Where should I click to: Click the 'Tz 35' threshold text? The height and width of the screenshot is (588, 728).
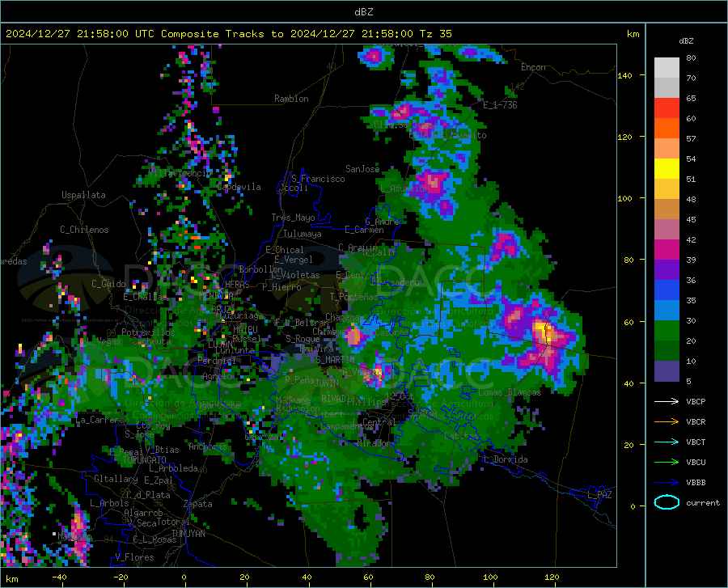[435, 34]
